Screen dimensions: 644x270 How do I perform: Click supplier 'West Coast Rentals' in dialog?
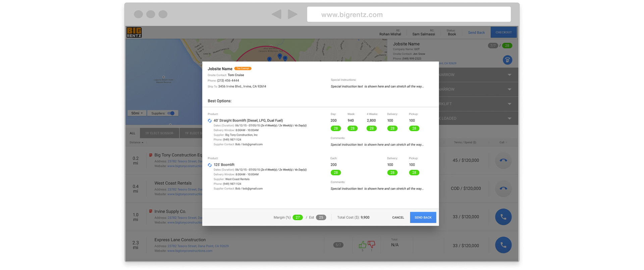coord(237,179)
